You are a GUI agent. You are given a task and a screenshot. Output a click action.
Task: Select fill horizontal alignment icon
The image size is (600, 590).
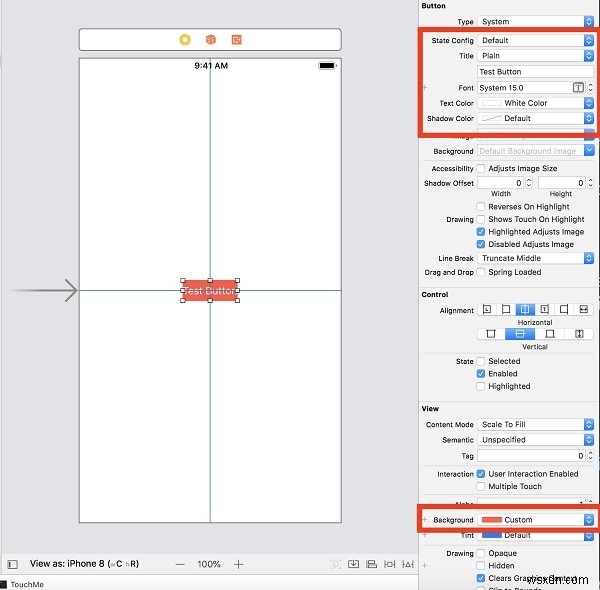(583, 309)
